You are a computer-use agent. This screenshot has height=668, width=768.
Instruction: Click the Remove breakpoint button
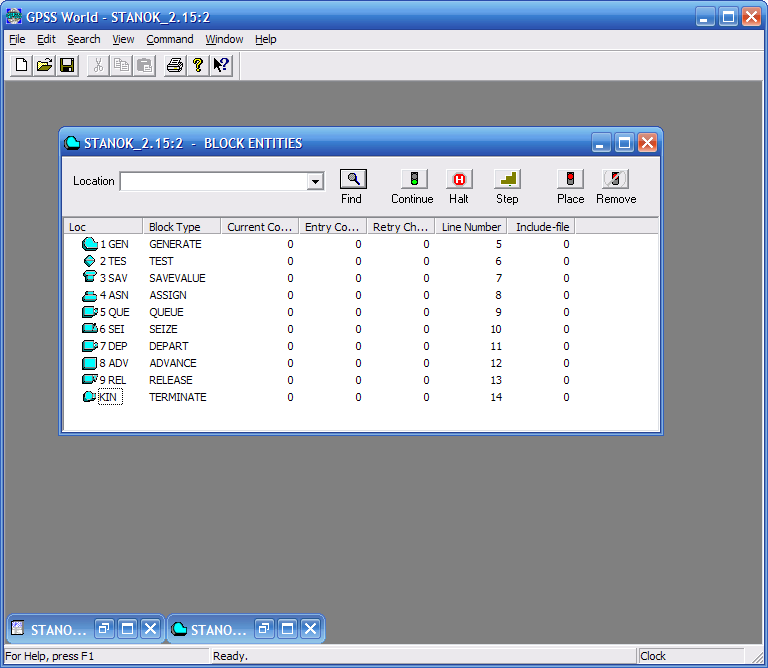point(615,179)
